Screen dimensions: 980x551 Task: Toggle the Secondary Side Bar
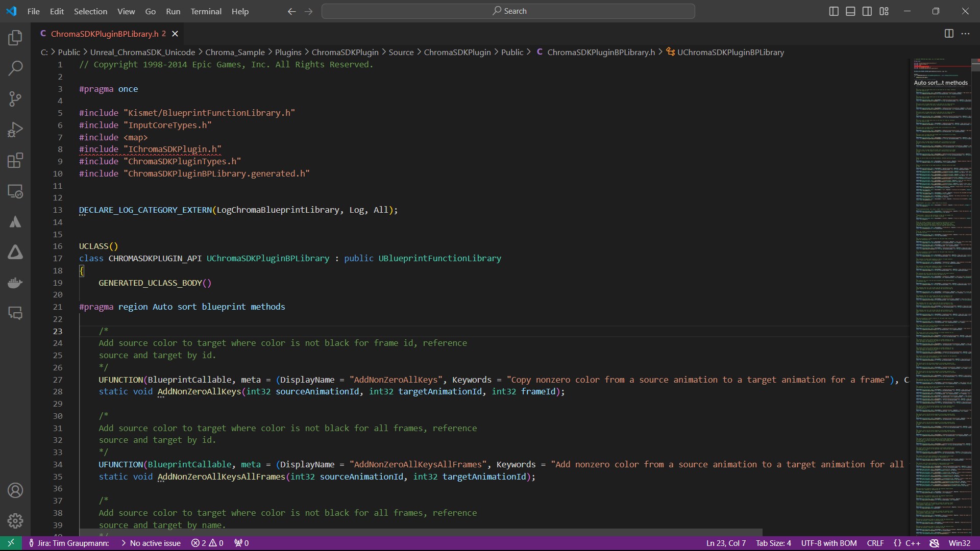867,11
